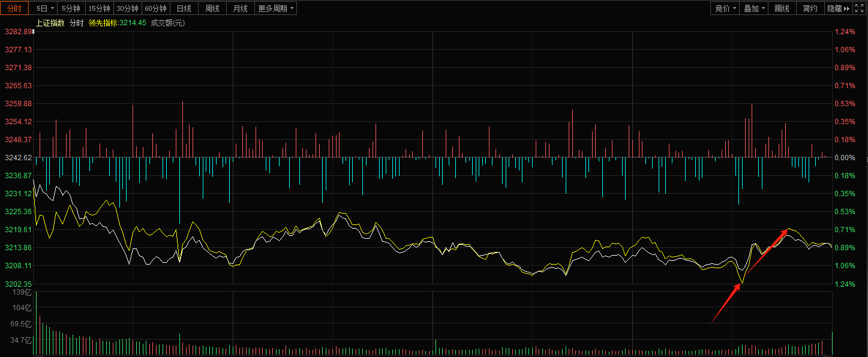Hide the side panel with 隐藏 arrows
The width and height of the screenshot is (868, 357).
(839, 8)
